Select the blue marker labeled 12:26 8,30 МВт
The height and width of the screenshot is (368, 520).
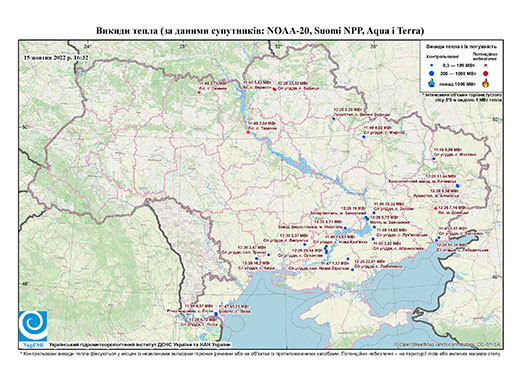point(333,118)
